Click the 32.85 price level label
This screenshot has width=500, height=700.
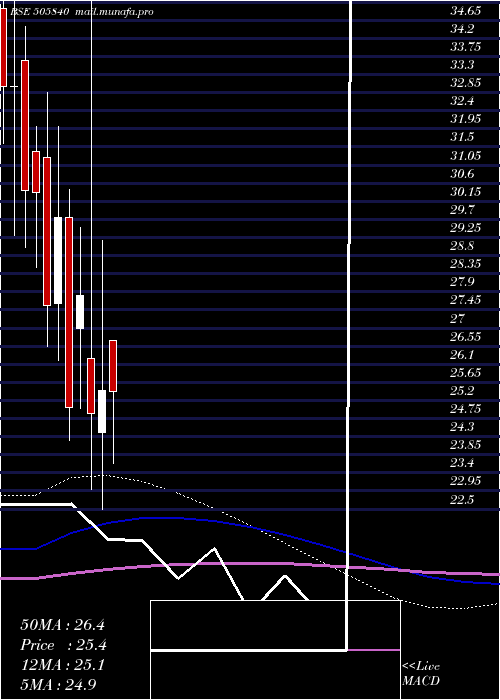pyautogui.click(x=465, y=83)
